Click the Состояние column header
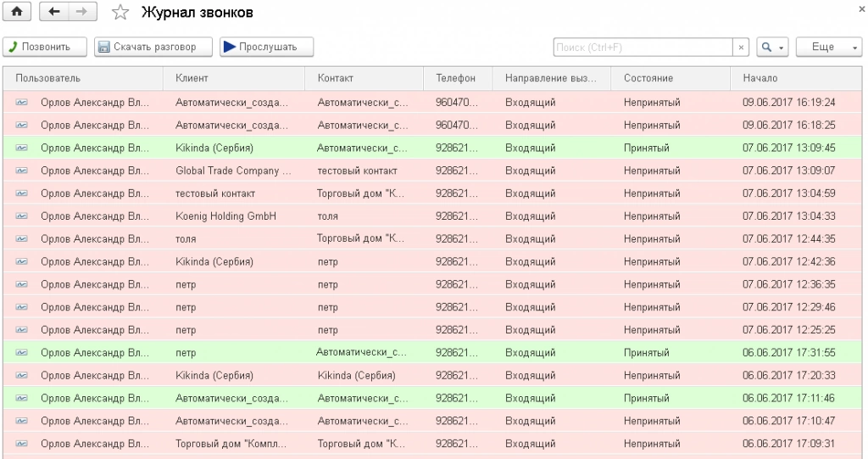 (x=648, y=78)
